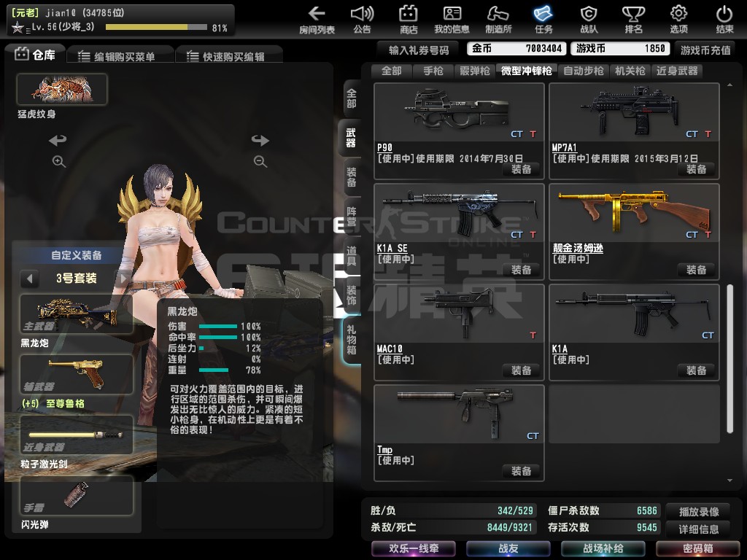The height and width of the screenshot is (560, 747).
Task: Select the 全部 weapon filter tab
Action: pos(392,71)
